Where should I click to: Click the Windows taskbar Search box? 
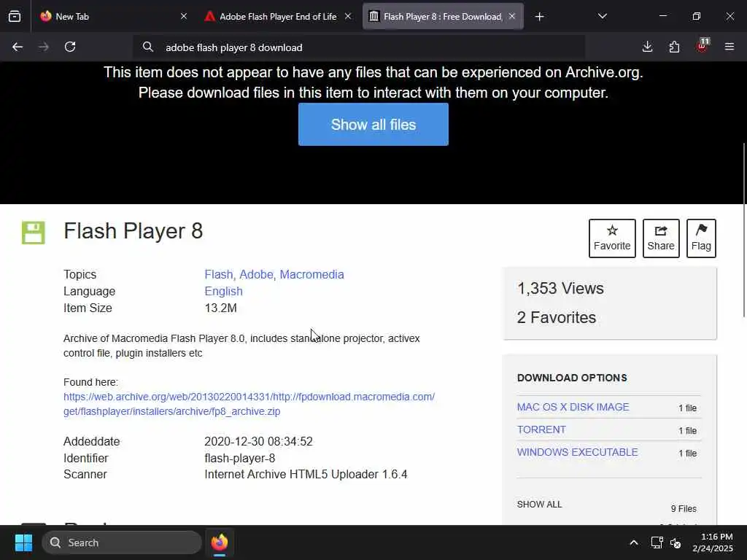pos(122,542)
